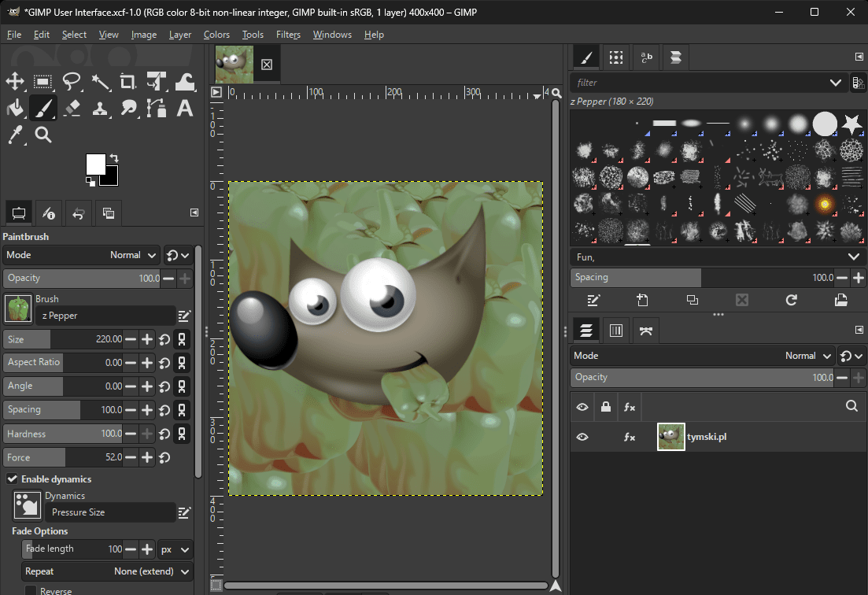The height and width of the screenshot is (595, 868).
Task: Increase the brush Size value
Action: click(x=146, y=339)
